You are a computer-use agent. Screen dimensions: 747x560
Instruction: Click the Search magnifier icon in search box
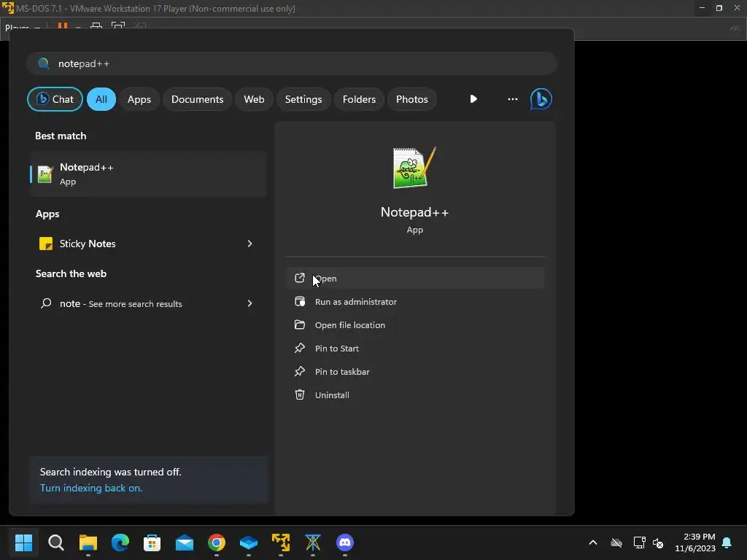[x=44, y=63]
